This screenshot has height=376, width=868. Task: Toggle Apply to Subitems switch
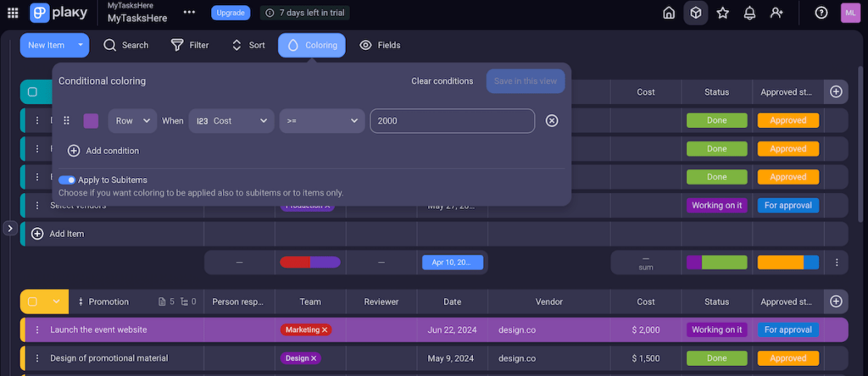point(67,180)
